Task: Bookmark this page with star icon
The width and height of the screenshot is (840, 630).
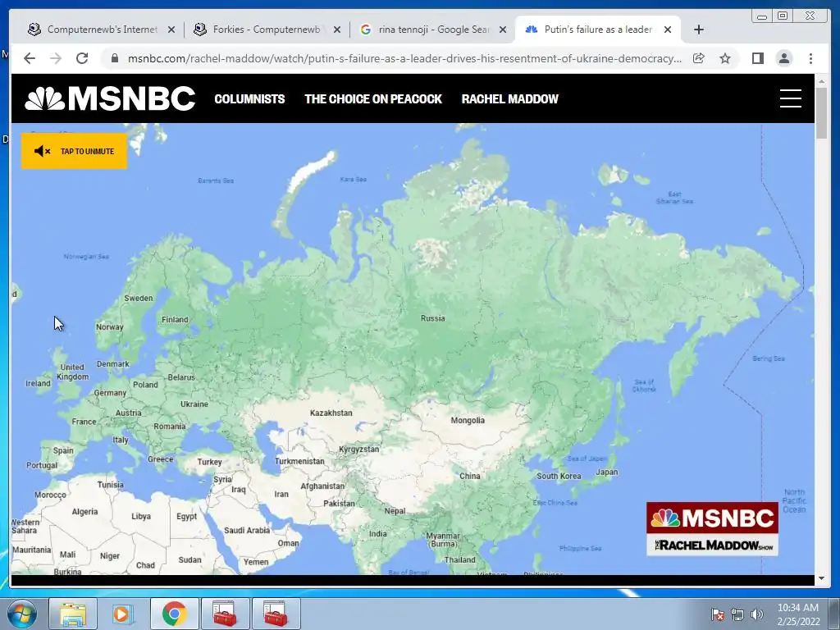Action: [x=725, y=58]
